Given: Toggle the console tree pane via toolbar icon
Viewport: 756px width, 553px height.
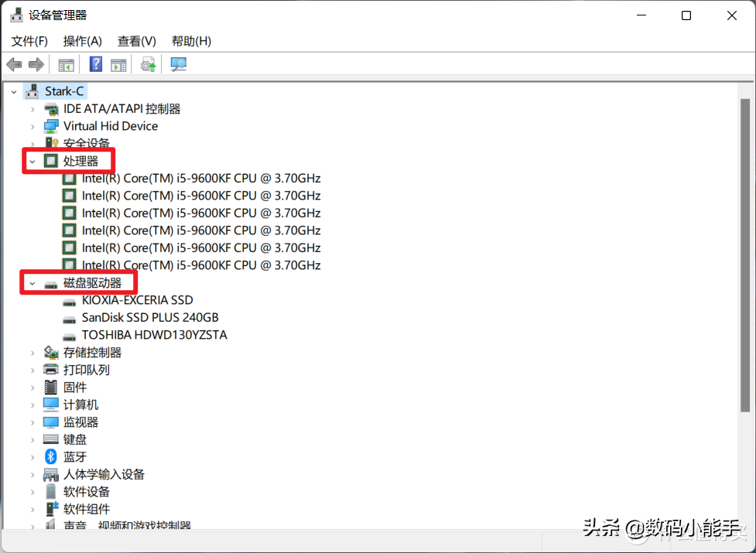Looking at the screenshot, I should point(66,64).
